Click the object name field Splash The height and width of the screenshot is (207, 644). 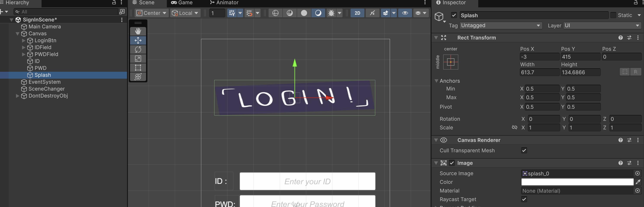(534, 15)
